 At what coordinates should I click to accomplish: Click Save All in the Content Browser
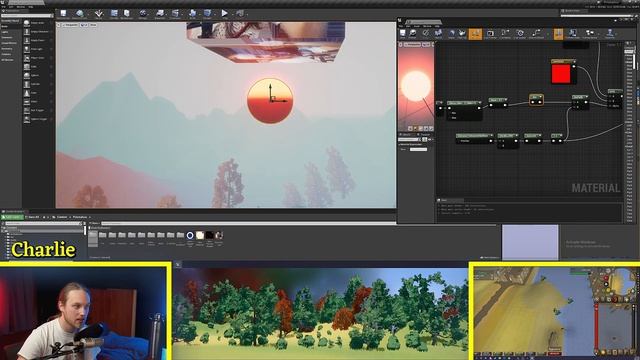point(33,217)
